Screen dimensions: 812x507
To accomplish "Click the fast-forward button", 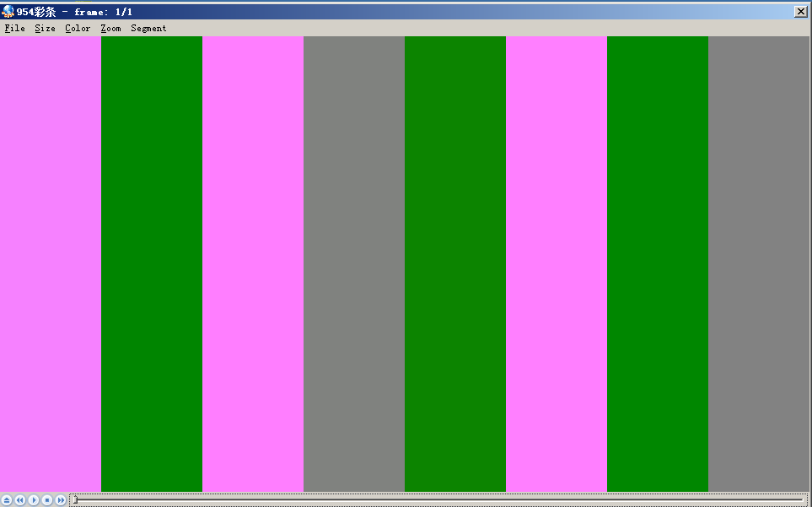I will pyautogui.click(x=61, y=499).
